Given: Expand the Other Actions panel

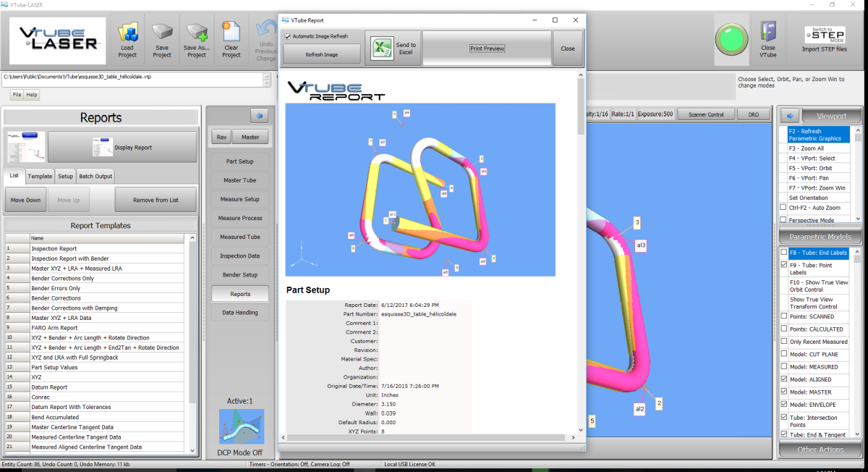Looking at the screenshot, I should tap(820, 450).
